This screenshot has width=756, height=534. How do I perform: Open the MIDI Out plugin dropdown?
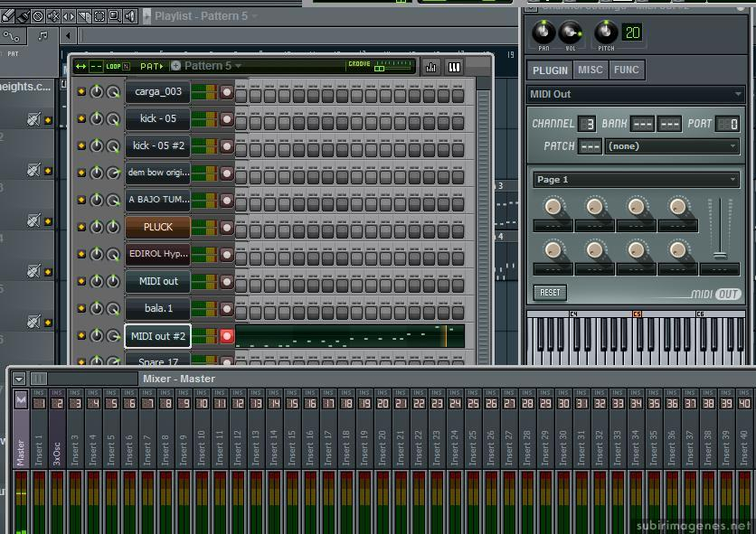point(738,94)
